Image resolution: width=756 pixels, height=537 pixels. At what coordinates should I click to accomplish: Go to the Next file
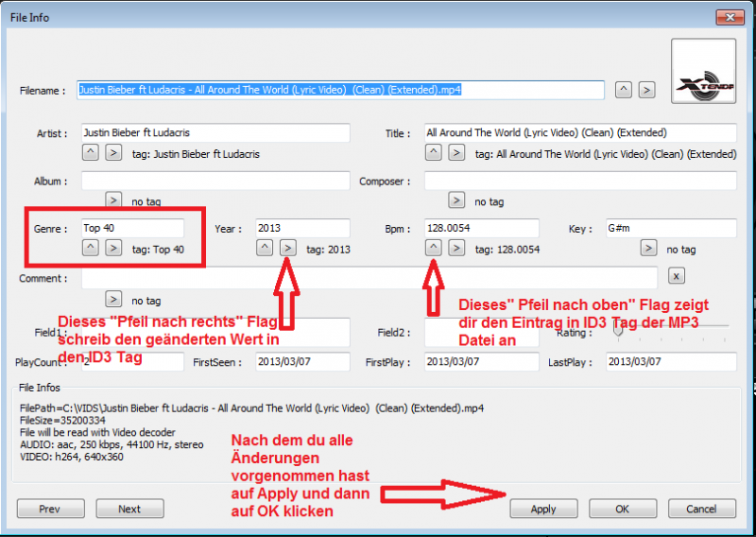tap(129, 509)
